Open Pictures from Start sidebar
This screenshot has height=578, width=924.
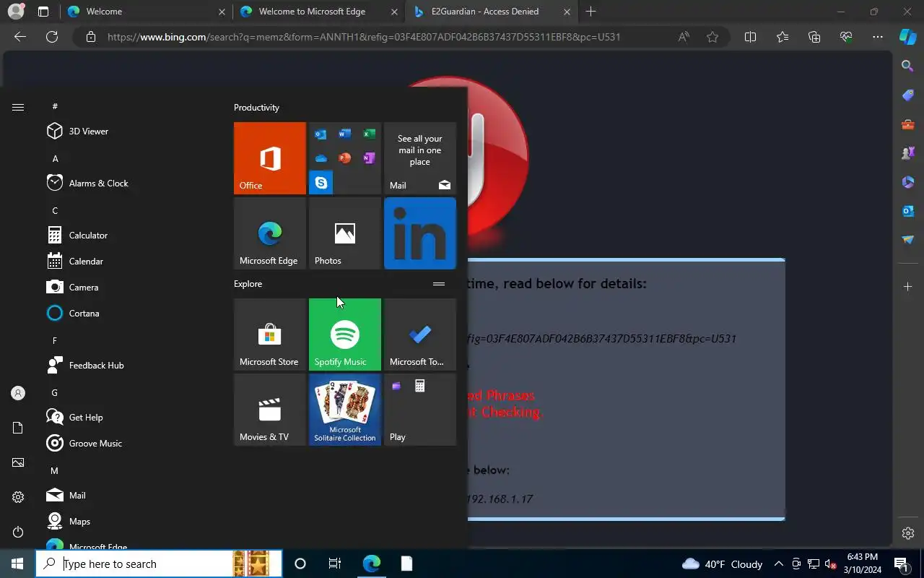pos(18,462)
